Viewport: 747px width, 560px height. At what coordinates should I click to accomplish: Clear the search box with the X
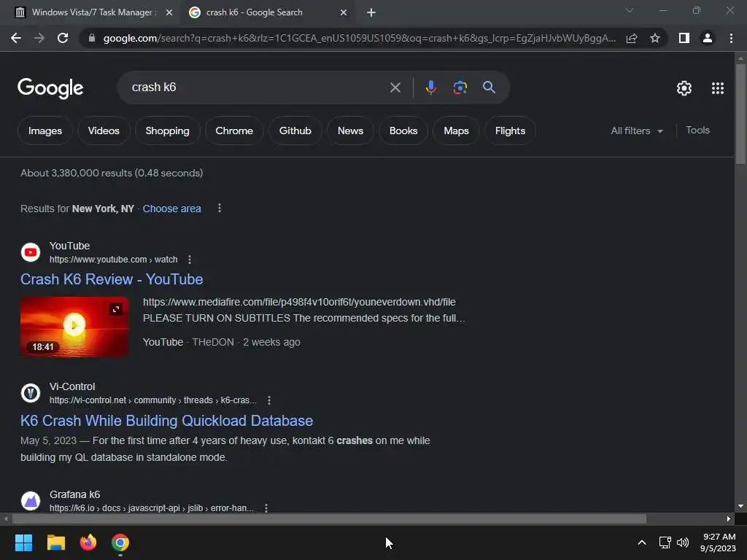click(395, 87)
